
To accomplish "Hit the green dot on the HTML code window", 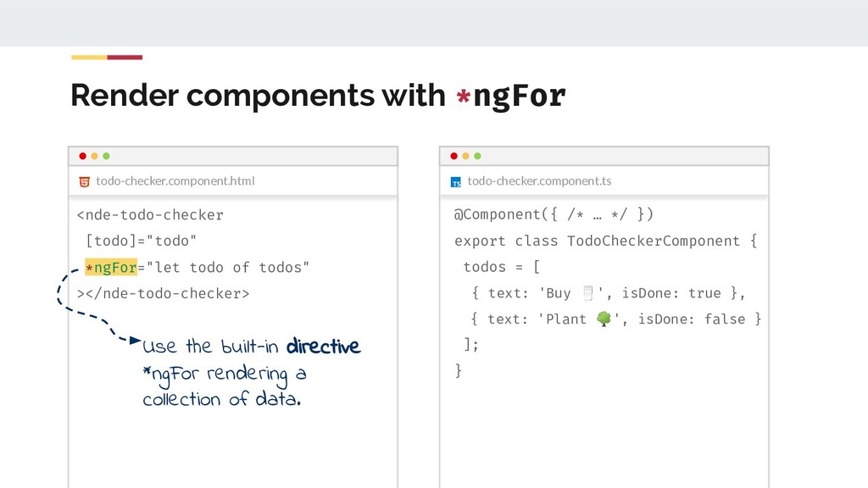I will click(x=106, y=156).
